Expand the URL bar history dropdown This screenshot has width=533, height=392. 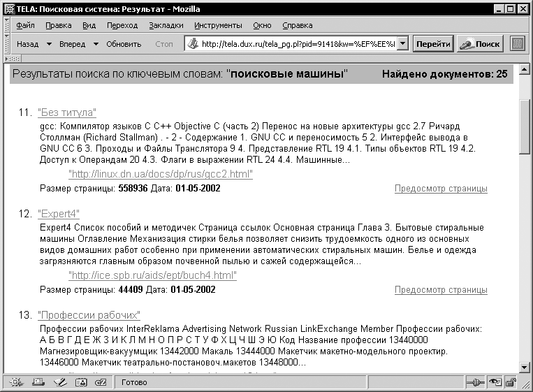click(x=403, y=43)
